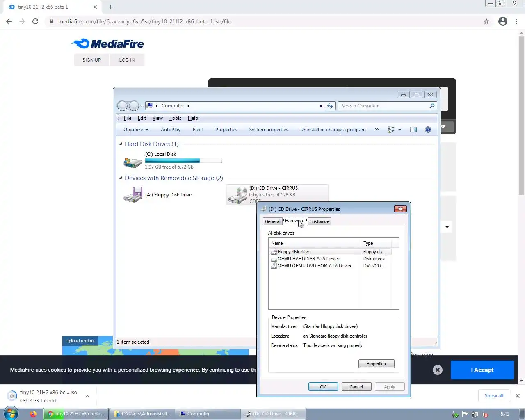Toggle the preview pane icon
The width and height of the screenshot is (525, 420).
[x=413, y=130]
